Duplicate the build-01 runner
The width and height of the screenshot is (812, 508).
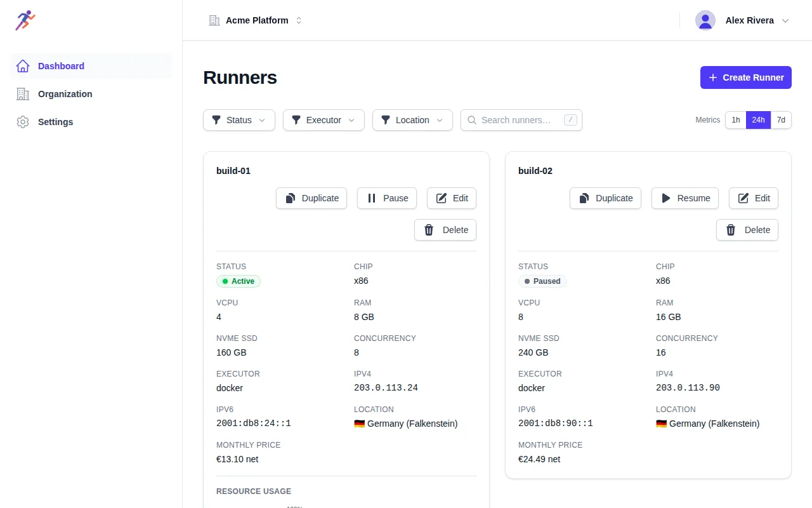(311, 198)
